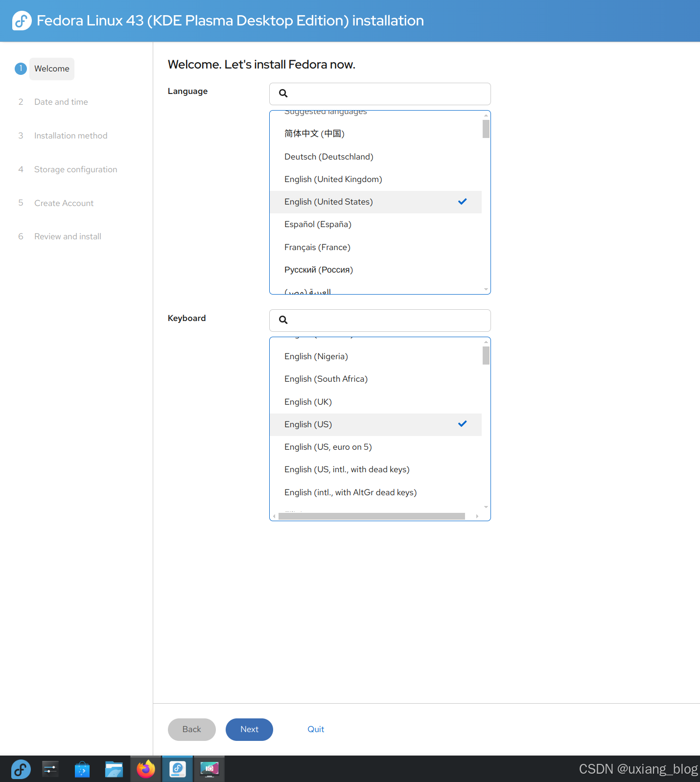Image resolution: width=700 pixels, height=782 pixels.
Task: Open the Storage configuration step
Action: [76, 169]
